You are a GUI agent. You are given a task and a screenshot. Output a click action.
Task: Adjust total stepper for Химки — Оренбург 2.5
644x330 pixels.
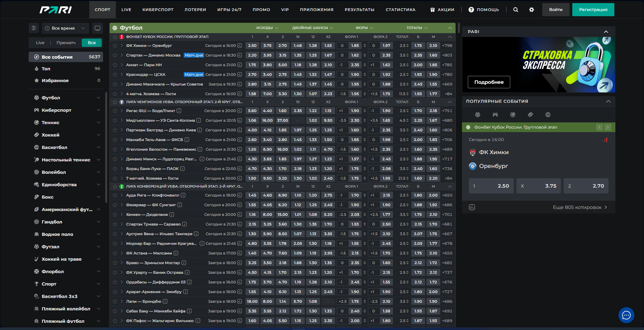click(x=407, y=46)
